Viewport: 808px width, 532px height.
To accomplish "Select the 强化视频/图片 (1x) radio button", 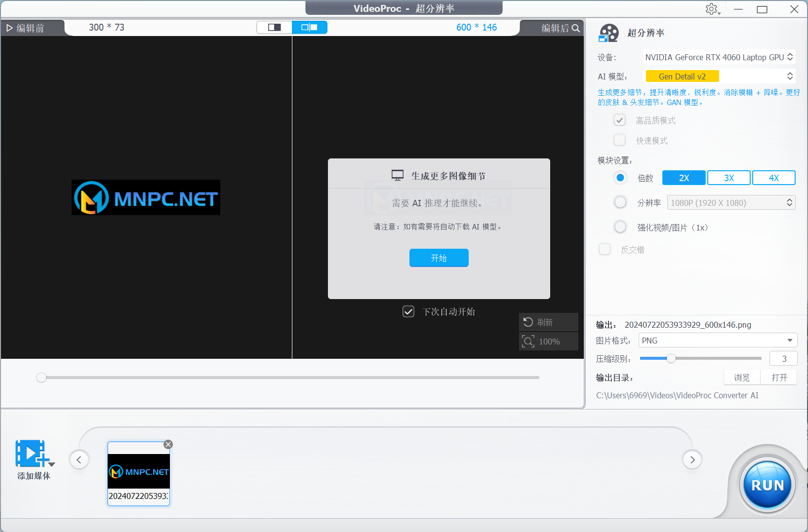I will (620, 227).
